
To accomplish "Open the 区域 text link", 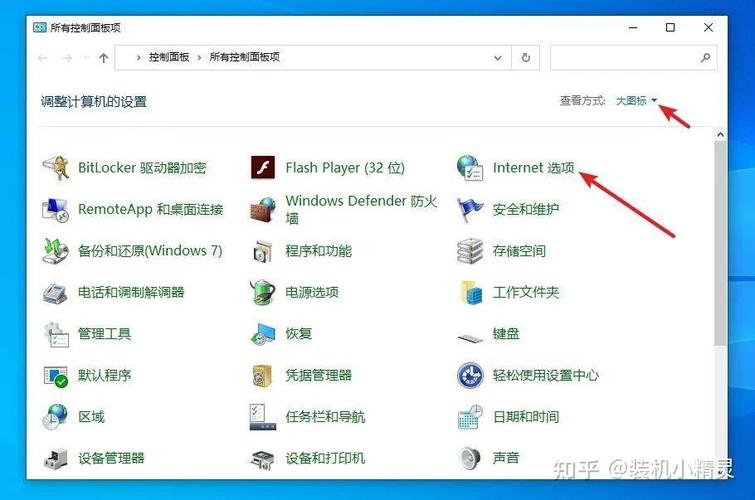I will click(x=91, y=417).
